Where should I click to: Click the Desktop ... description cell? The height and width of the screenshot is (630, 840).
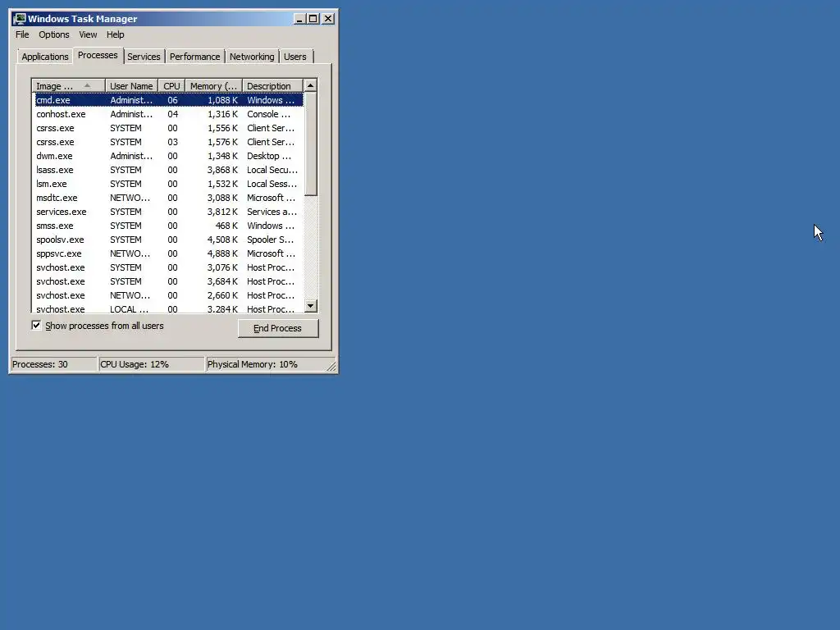pyautogui.click(x=269, y=156)
